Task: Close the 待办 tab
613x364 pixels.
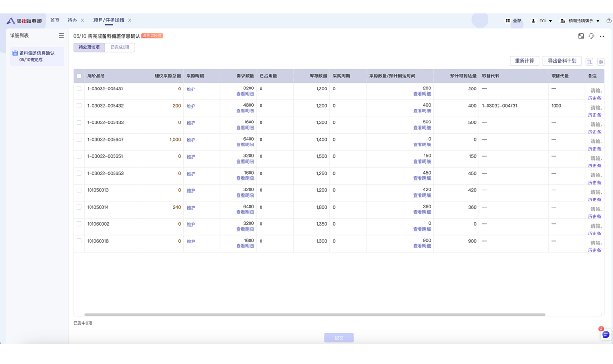Action: [x=82, y=20]
